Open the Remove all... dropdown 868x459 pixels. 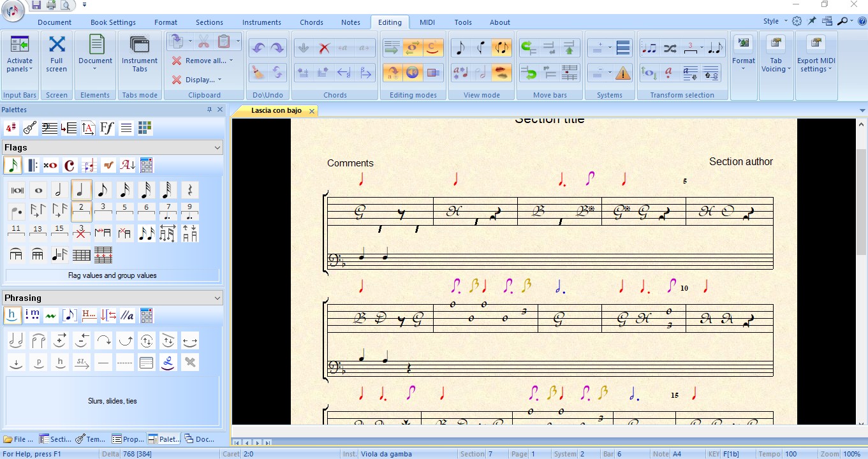203,61
